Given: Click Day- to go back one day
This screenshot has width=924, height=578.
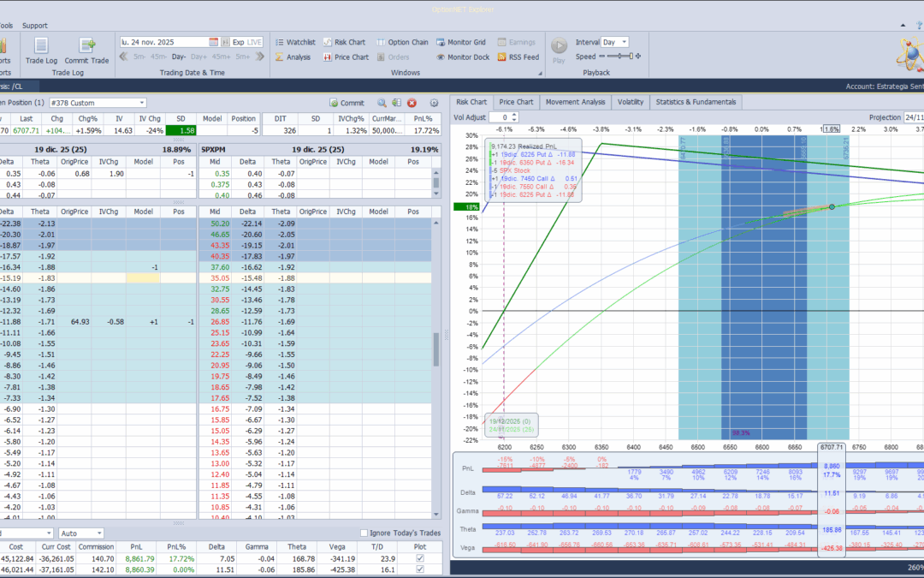Looking at the screenshot, I should (179, 57).
